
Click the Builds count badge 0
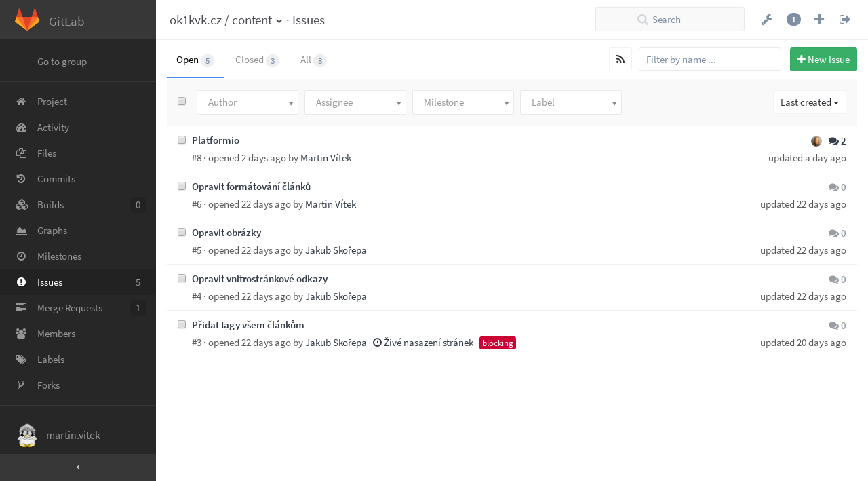coord(138,205)
